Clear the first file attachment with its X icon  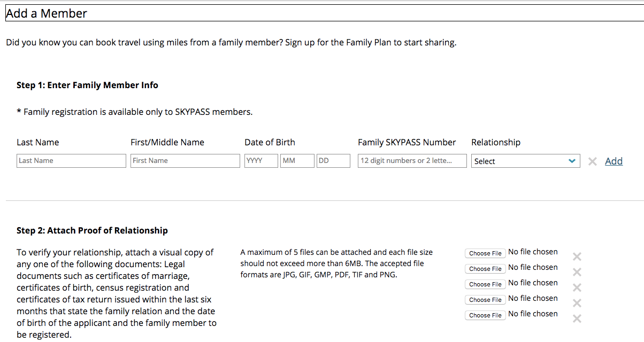coord(577,256)
